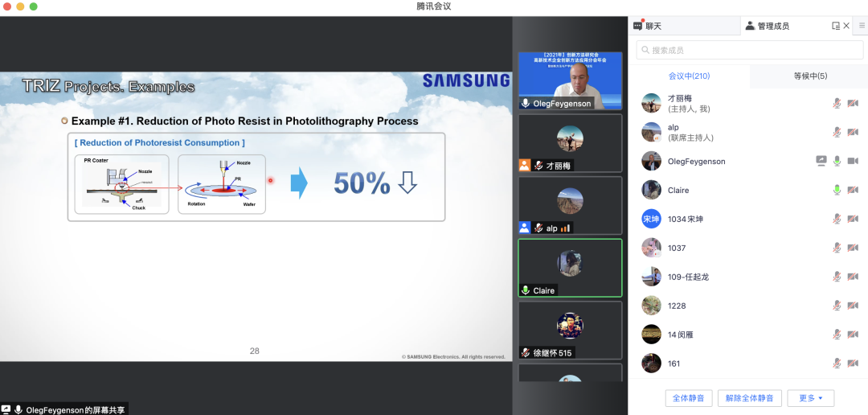Click microphone icon for member 1037
Viewport: 868px width, 415px height.
click(x=837, y=248)
